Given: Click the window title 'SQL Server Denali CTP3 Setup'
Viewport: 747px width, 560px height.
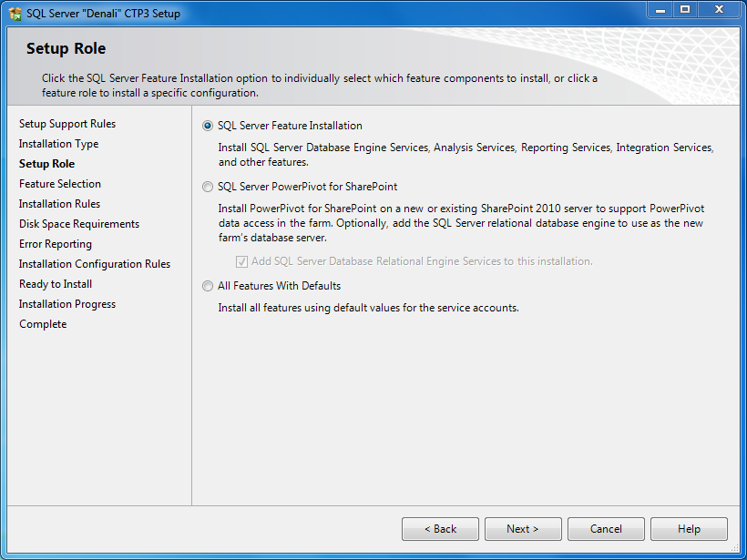Looking at the screenshot, I should (x=103, y=14).
